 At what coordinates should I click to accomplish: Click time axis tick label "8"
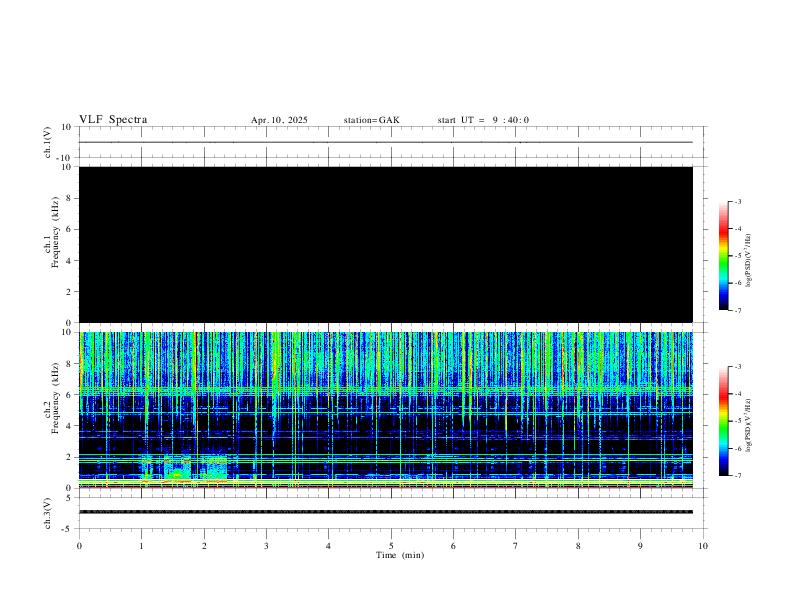(x=578, y=546)
